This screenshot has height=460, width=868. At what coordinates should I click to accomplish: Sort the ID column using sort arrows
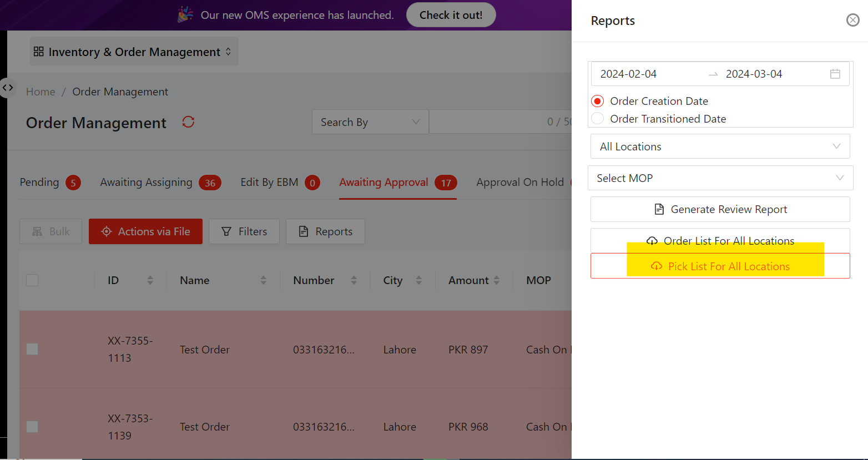[x=150, y=280]
